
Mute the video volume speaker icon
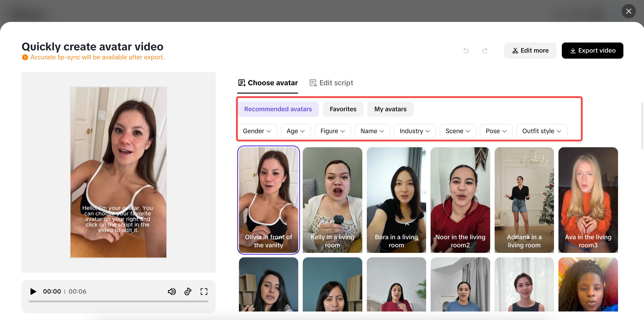click(172, 291)
